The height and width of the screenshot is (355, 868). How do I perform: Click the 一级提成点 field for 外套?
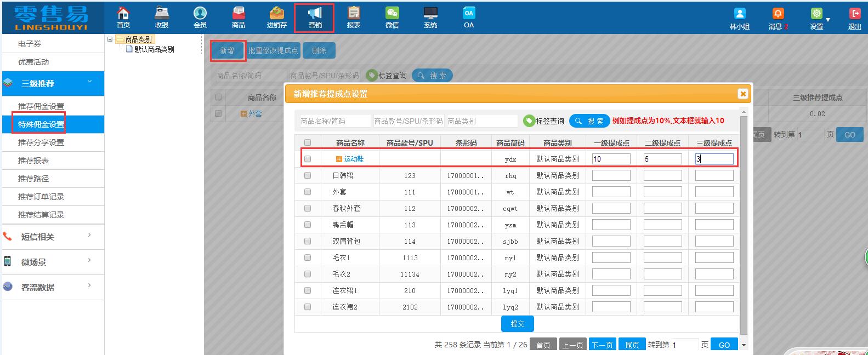point(611,192)
